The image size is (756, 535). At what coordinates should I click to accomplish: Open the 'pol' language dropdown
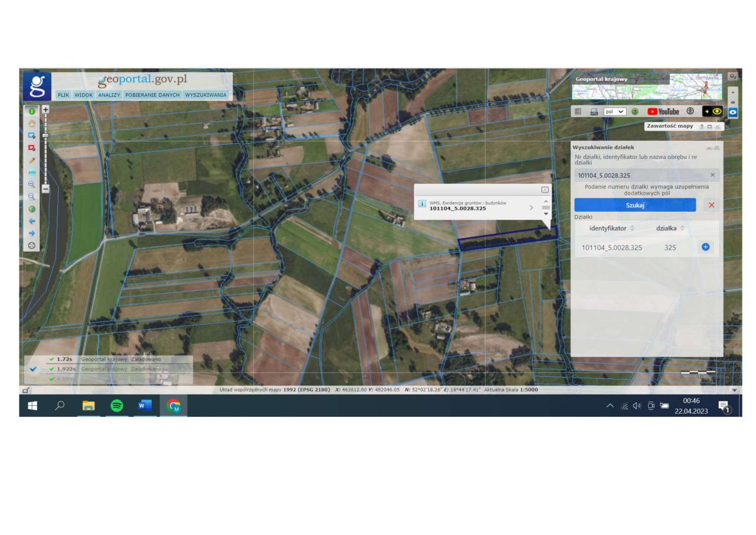point(614,111)
